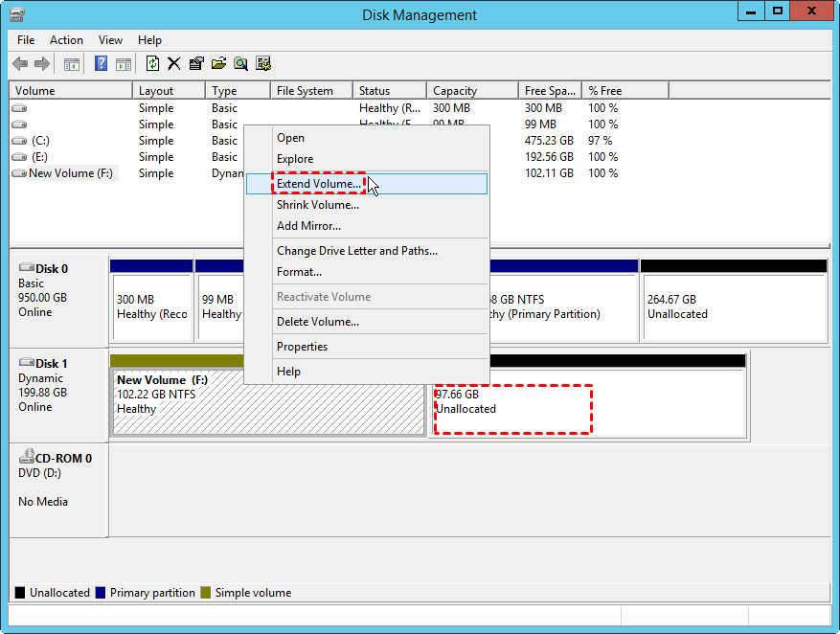The width and height of the screenshot is (840, 634).
Task: Select Extend Volume... in context menu
Action: [367, 184]
